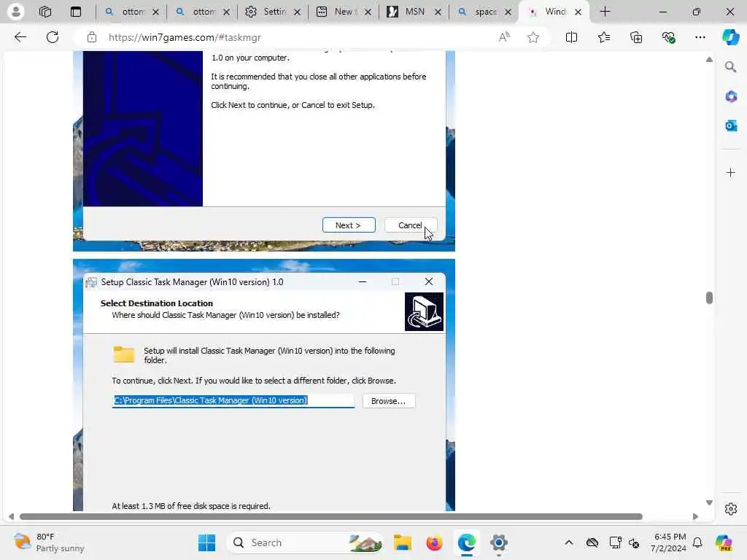Click the Browse... button
Image resolution: width=747 pixels, height=560 pixels.
tap(389, 401)
